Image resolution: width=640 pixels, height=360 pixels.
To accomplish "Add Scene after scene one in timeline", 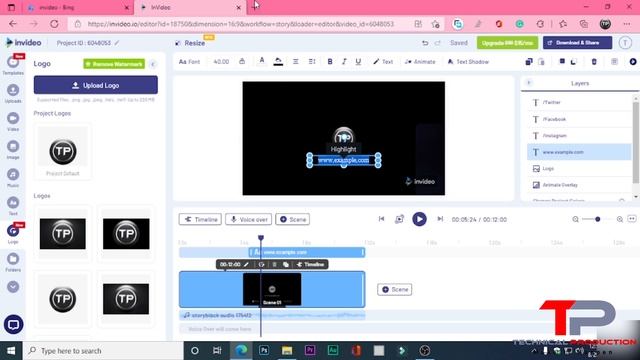I will (394, 289).
